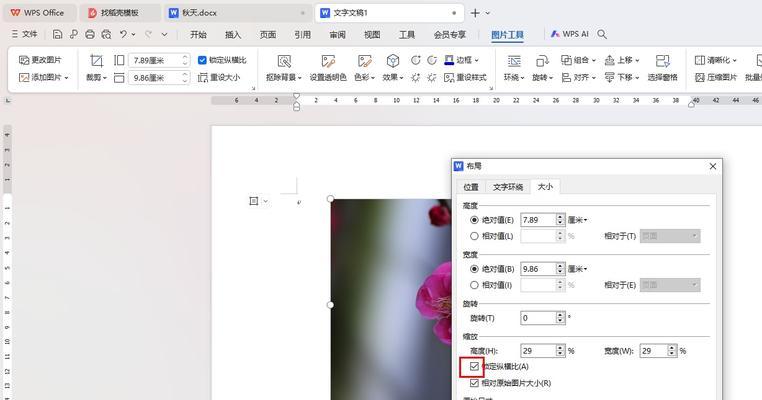The image size is (762, 400).
Task: Expand quick access toolbar customize chevron
Action: [x=164, y=34]
